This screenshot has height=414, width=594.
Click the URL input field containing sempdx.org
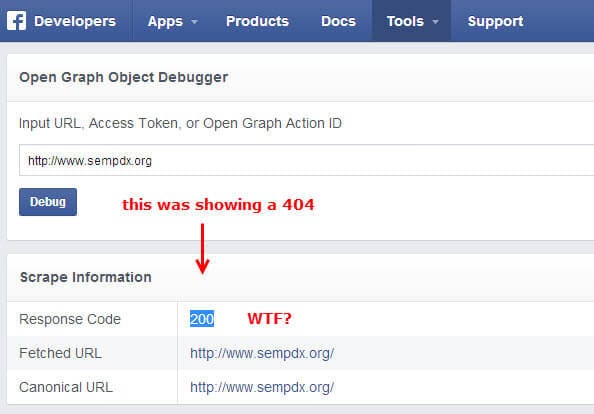pyautogui.click(x=306, y=160)
